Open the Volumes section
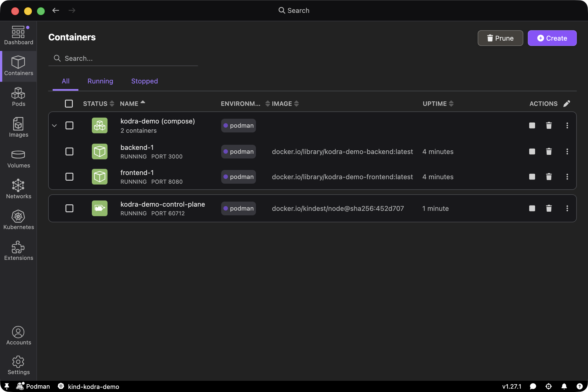Viewport: 588px width, 392px height. (x=18, y=158)
